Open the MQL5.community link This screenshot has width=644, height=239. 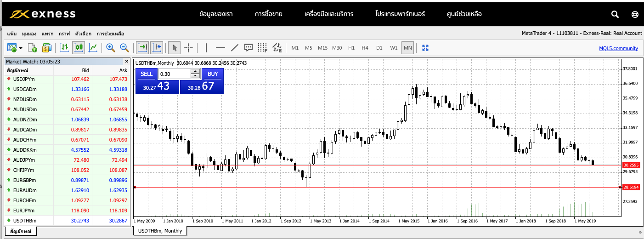pyautogui.click(x=618, y=48)
